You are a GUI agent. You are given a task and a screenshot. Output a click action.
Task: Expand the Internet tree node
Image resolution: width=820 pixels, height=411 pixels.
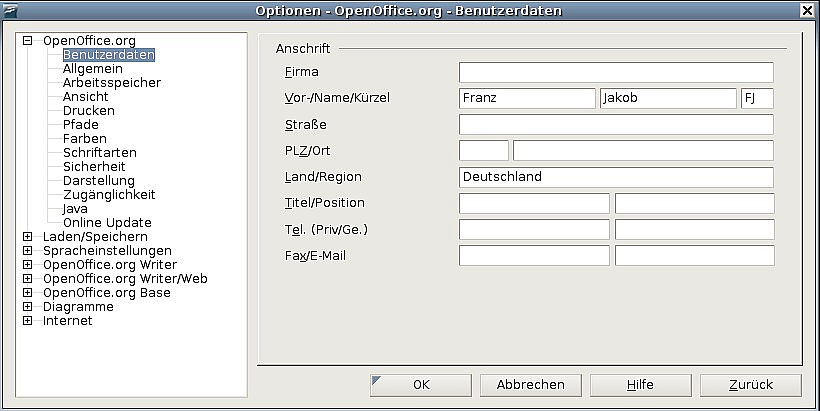(28, 321)
